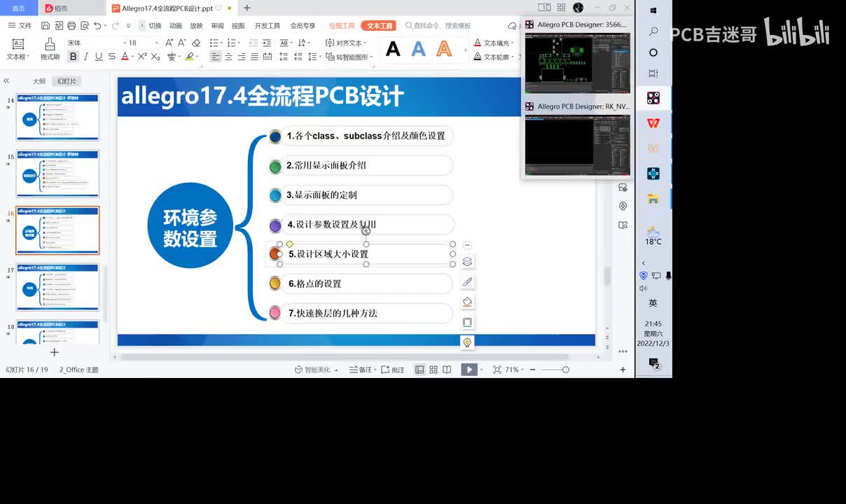846x504 pixels.
Task: Open the Comments button in the status bar
Action: (x=393, y=370)
